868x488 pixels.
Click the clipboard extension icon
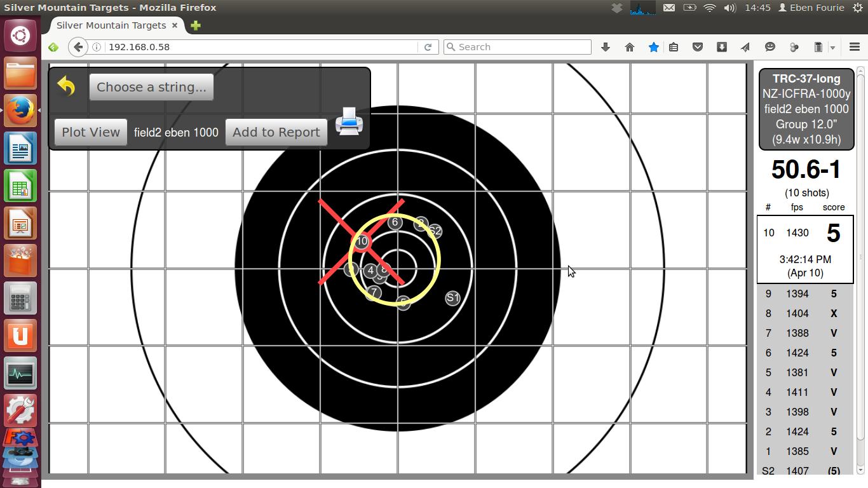click(818, 47)
